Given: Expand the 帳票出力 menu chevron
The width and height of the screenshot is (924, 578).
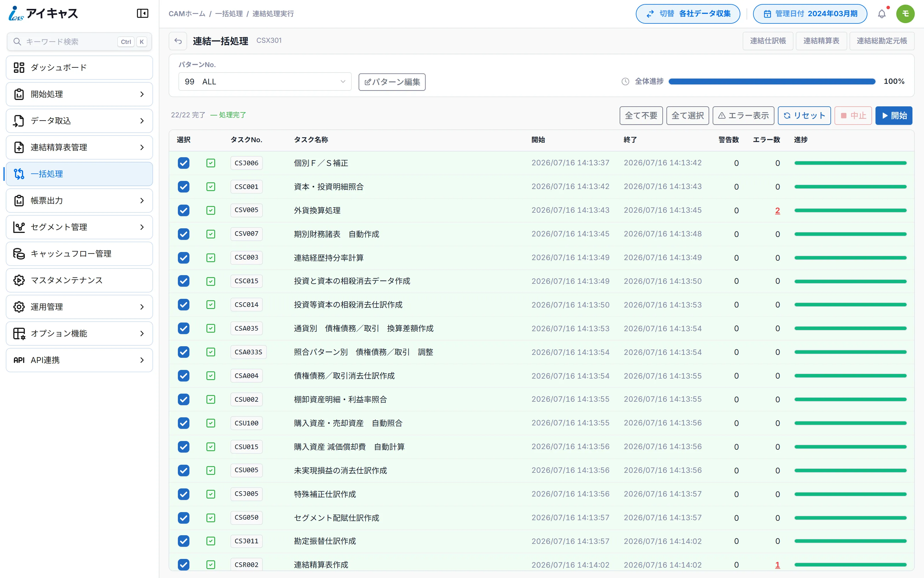Looking at the screenshot, I should point(142,201).
